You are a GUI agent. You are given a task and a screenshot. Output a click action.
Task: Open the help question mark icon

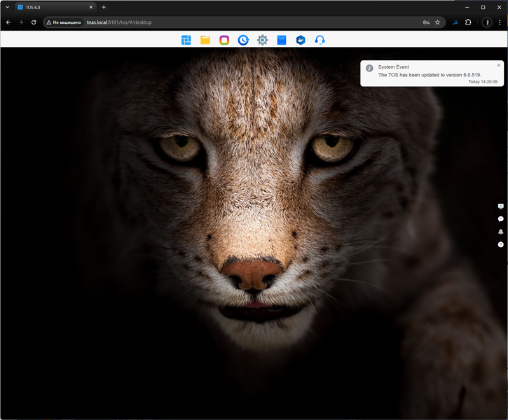click(x=500, y=244)
